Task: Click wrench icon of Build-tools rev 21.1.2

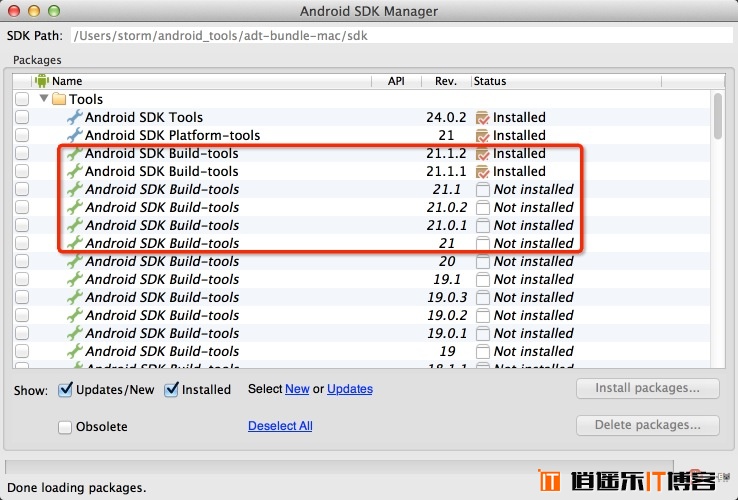Action: pos(75,153)
